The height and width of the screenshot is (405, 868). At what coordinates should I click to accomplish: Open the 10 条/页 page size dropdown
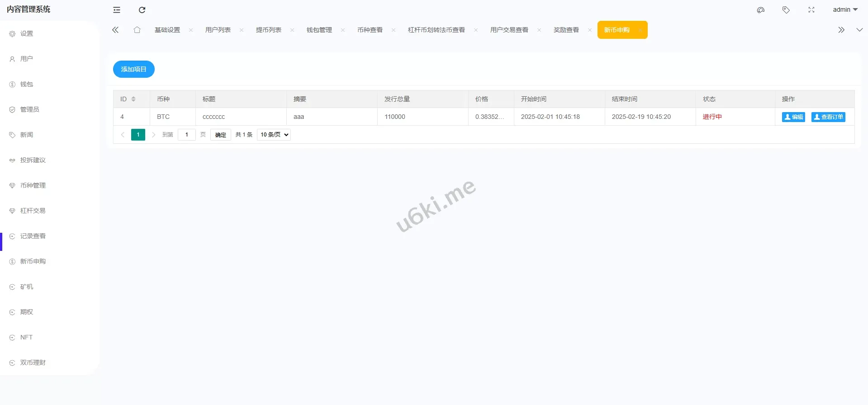(274, 135)
